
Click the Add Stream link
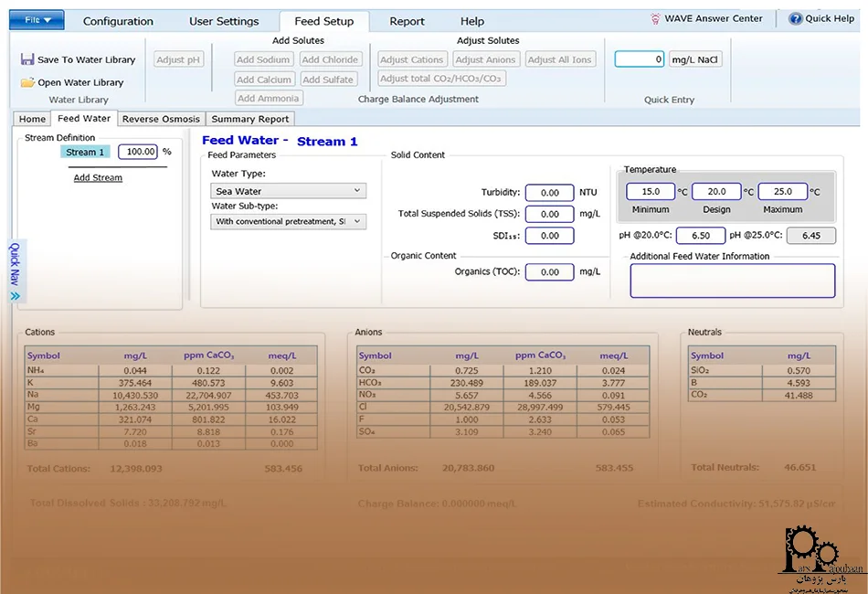coord(98,177)
